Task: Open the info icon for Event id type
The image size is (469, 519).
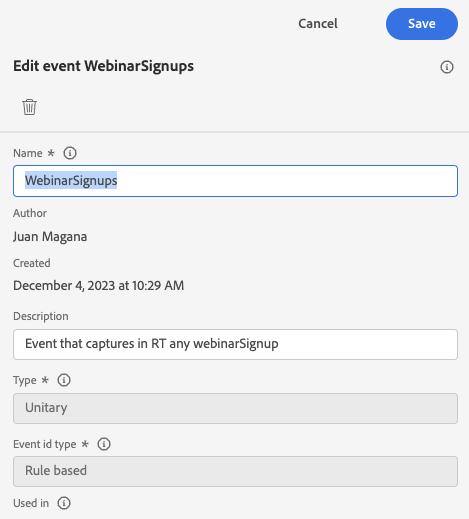Action: coord(104,444)
